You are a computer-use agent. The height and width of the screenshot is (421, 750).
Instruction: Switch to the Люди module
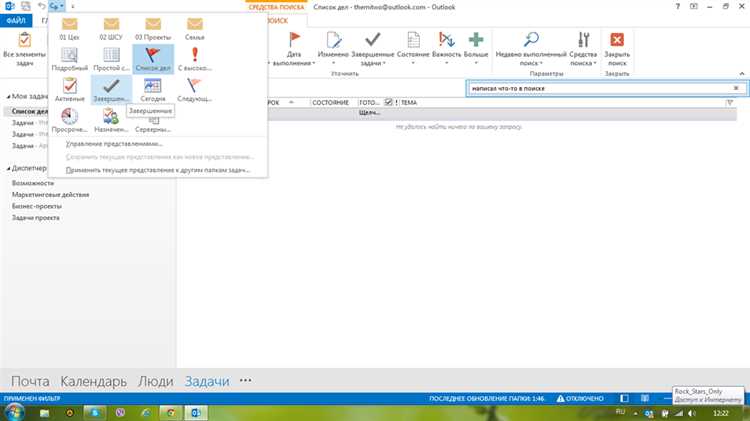pyautogui.click(x=155, y=381)
